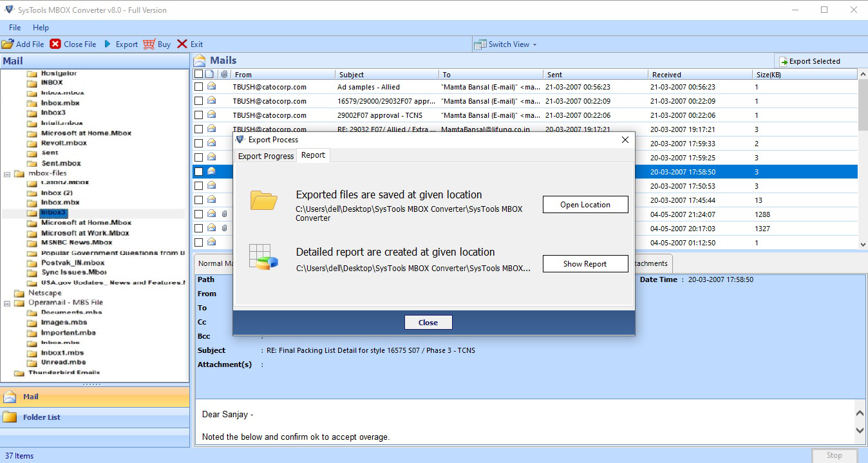Select the Important.mbs folder
Image resolution: width=868 pixels, height=463 pixels.
[68, 333]
